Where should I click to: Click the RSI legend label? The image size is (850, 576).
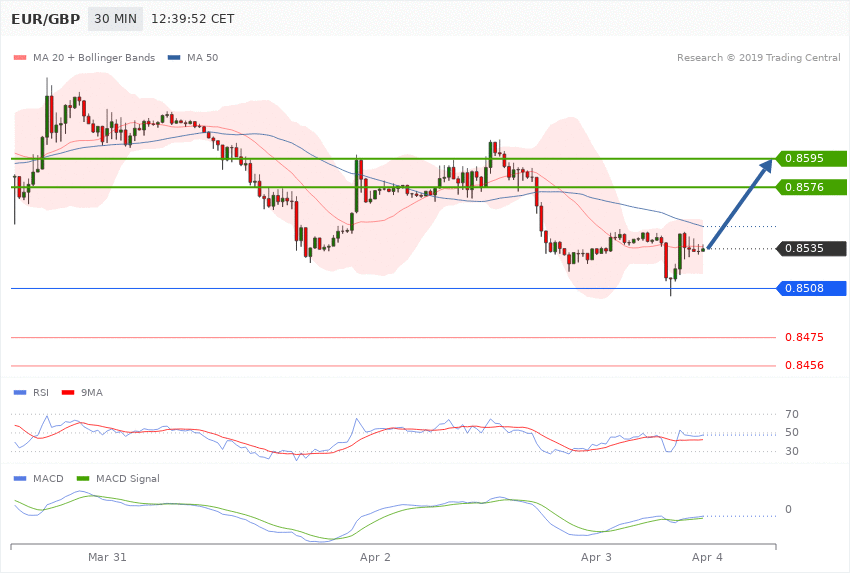pyautogui.click(x=41, y=392)
